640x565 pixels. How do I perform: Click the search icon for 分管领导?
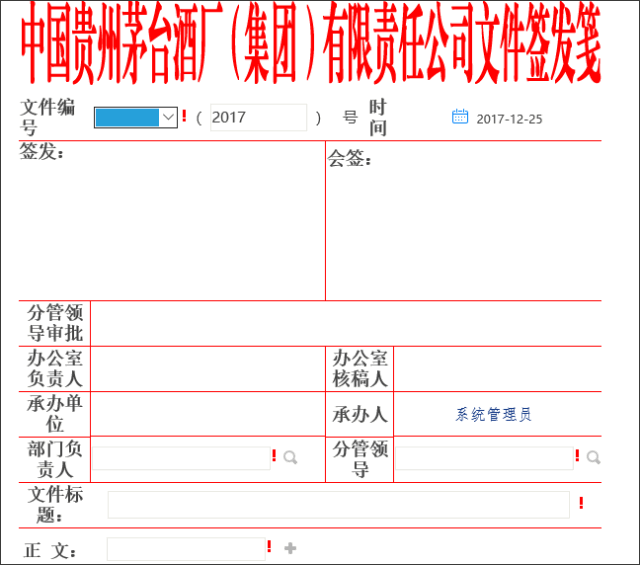593,457
